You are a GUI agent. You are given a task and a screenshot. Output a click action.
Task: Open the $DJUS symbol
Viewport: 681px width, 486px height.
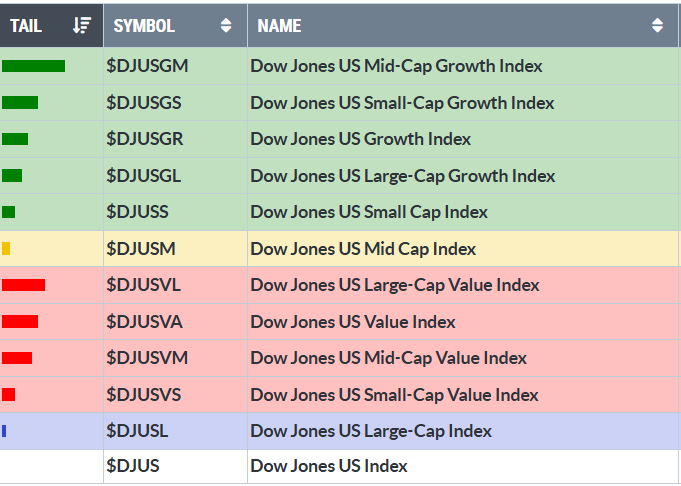click(132, 466)
